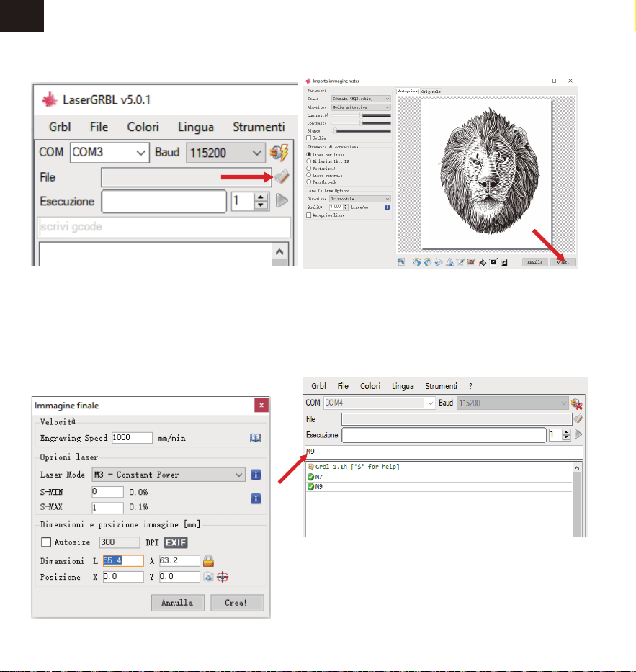The image size is (636, 672).
Task: Close the Immagine finale dialog
Action: click(x=261, y=405)
